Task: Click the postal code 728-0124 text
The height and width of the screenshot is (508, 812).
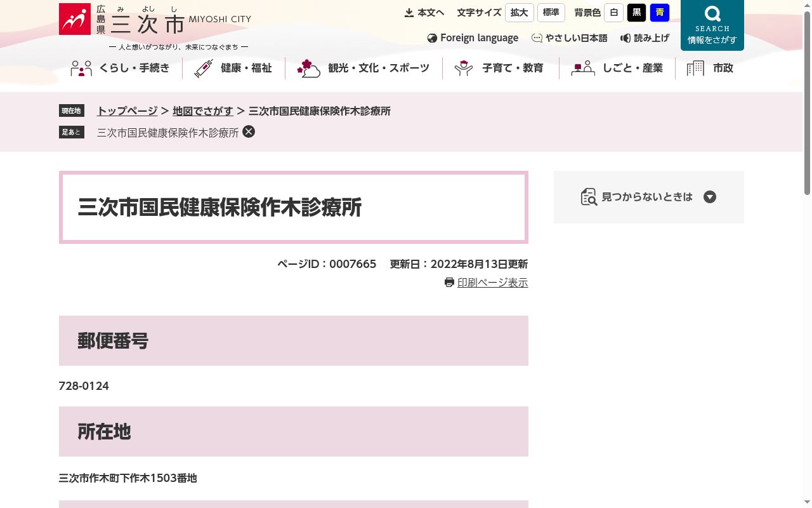Action: click(x=84, y=386)
